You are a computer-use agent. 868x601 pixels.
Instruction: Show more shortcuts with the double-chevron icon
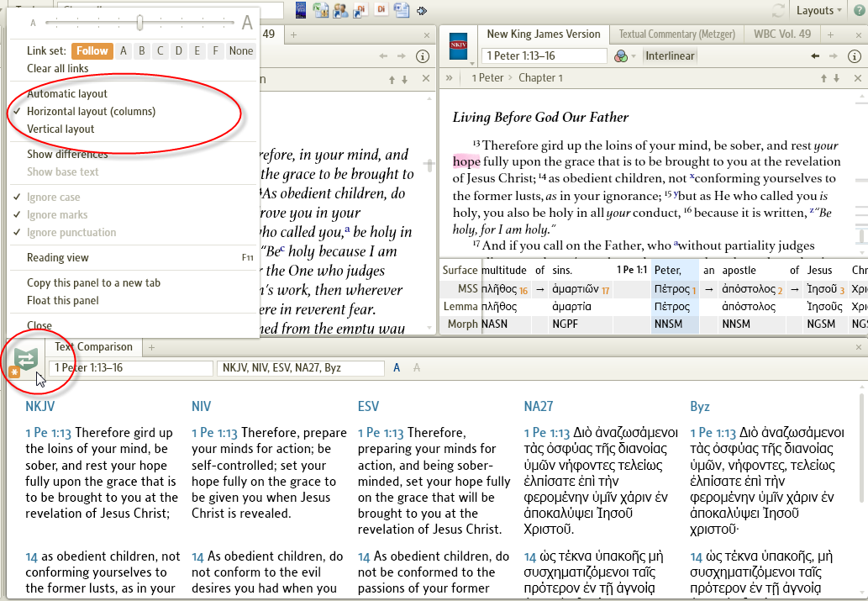pyautogui.click(x=422, y=11)
